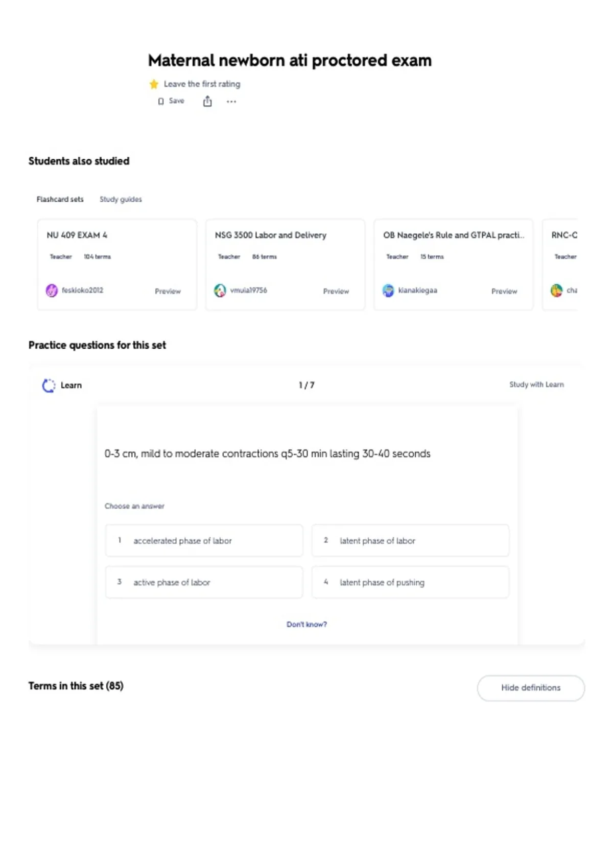Screen dimensions: 613x868
Task: Switch to the Study guides tab
Action: [x=121, y=199]
